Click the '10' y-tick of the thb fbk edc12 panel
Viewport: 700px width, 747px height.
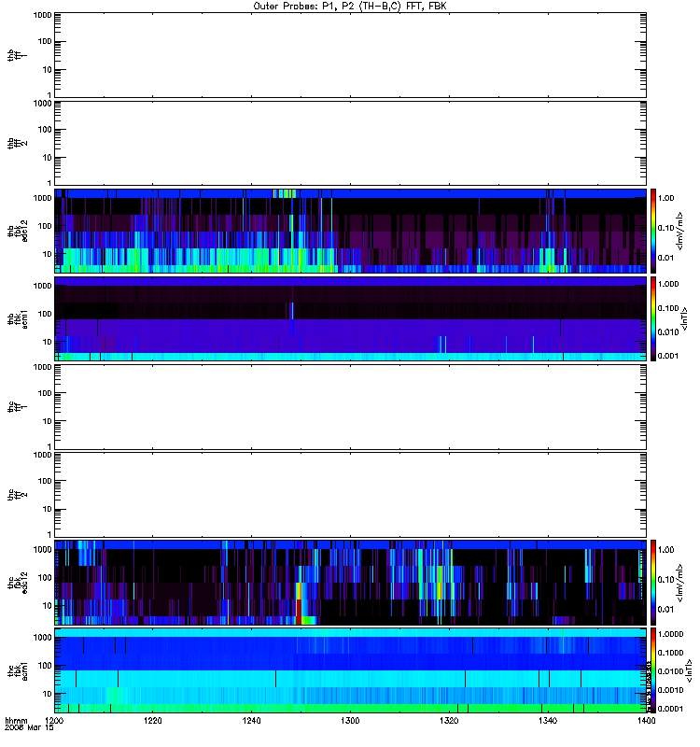pos(48,254)
